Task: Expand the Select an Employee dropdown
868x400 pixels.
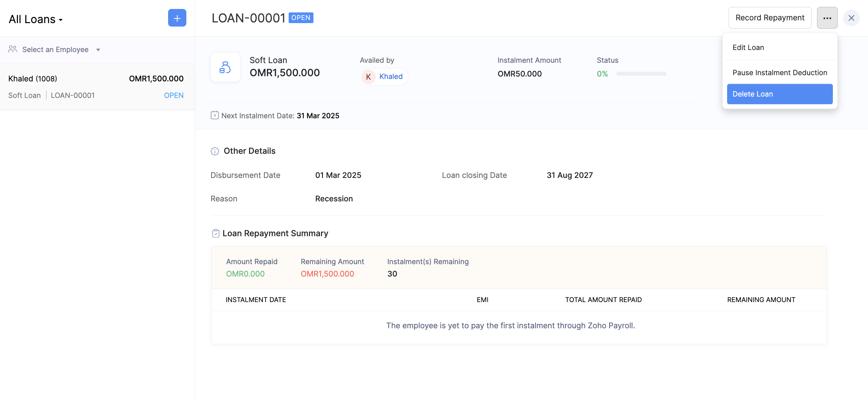Action: tap(55, 50)
